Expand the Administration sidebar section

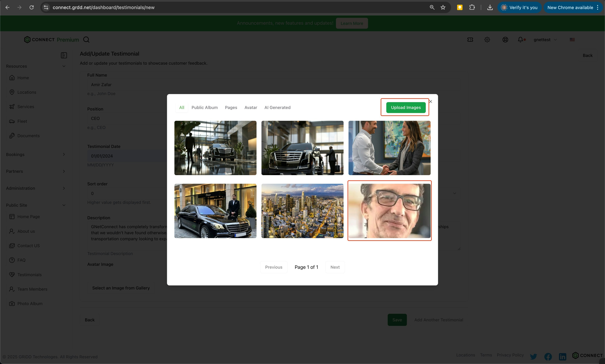tap(64, 188)
